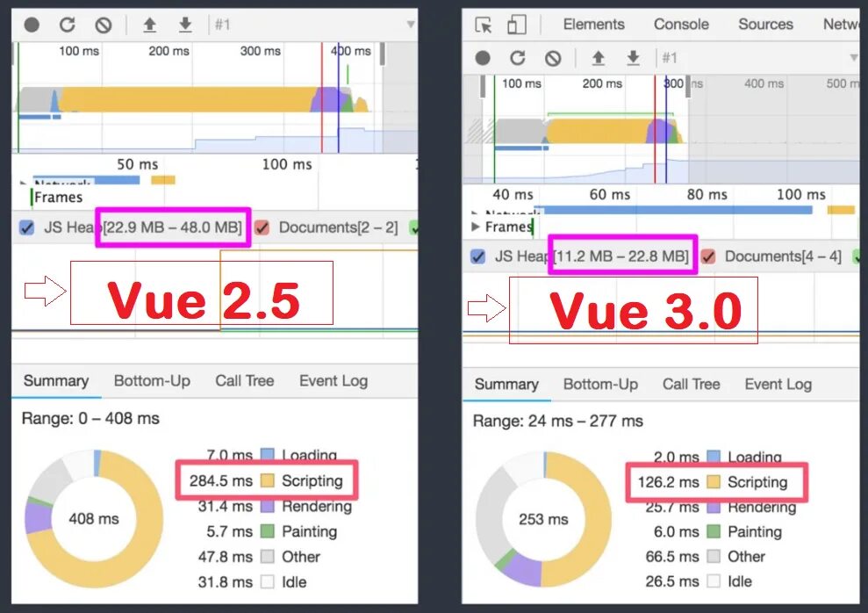Viewport: 868px width, 613px height.
Task: Click the purple Rendering swatch beside 31.4 ms
Action: [268, 506]
